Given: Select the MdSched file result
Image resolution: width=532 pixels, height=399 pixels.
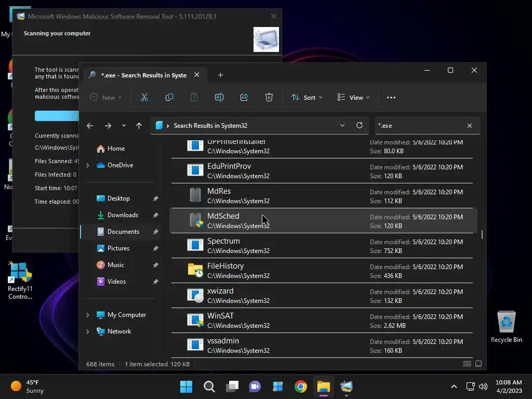Looking at the screenshot, I should pyautogui.click(x=323, y=221).
